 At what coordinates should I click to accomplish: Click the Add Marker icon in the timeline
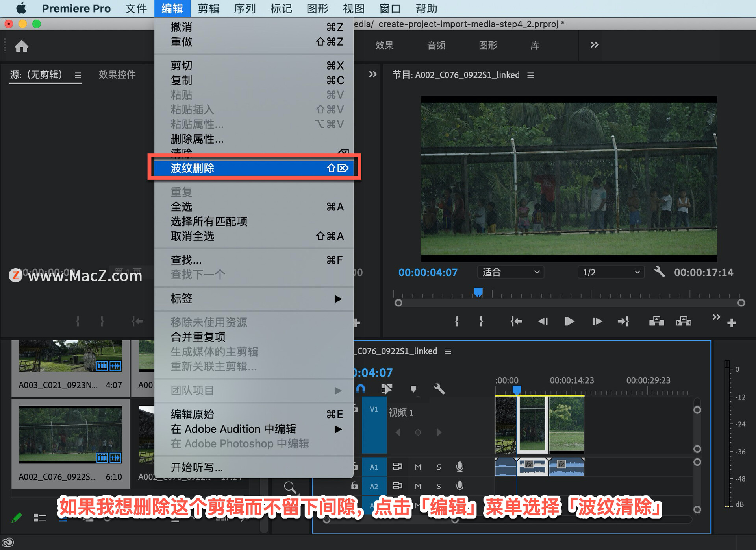tap(413, 389)
